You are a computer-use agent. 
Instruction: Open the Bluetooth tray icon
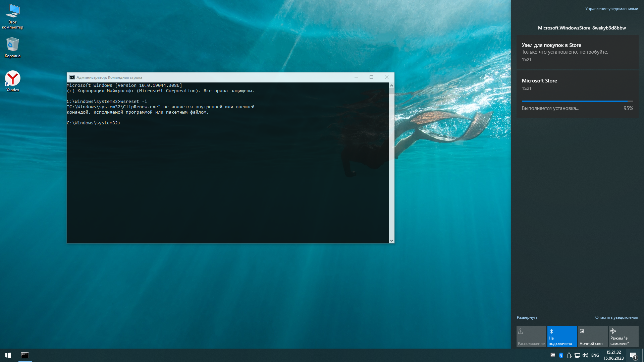561,355
